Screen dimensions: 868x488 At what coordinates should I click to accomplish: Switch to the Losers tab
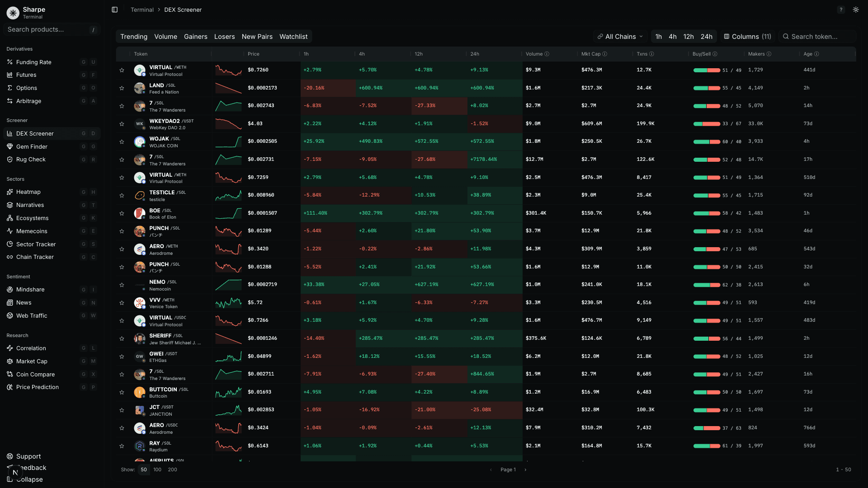click(225, 37)
